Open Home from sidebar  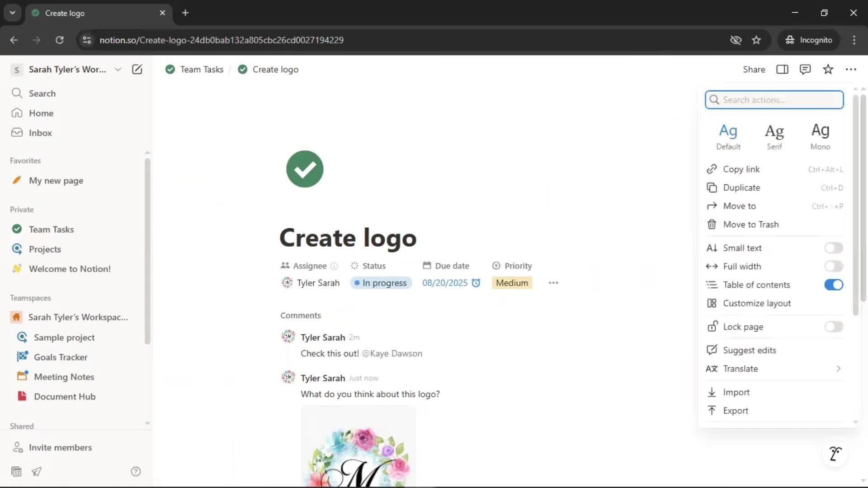pos(41,113)
